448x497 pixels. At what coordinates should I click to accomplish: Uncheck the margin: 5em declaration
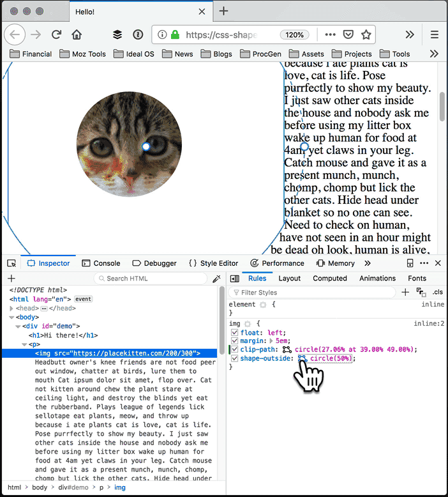pos(234,340)
